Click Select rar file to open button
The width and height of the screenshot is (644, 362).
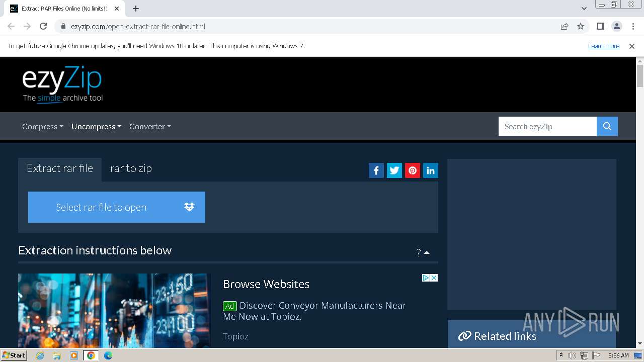tap(117, 207)
